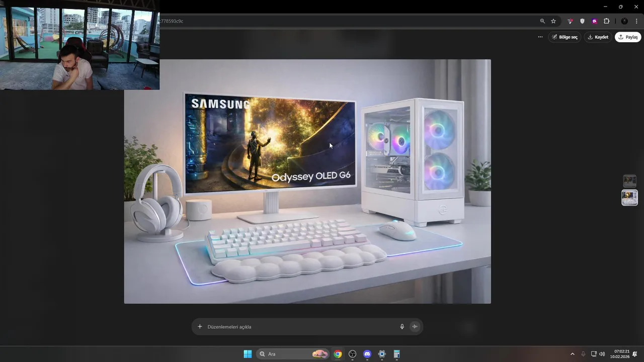Select the first image thumbnail on right
Screen dimensions: 644x362
(x=629, y=181)
